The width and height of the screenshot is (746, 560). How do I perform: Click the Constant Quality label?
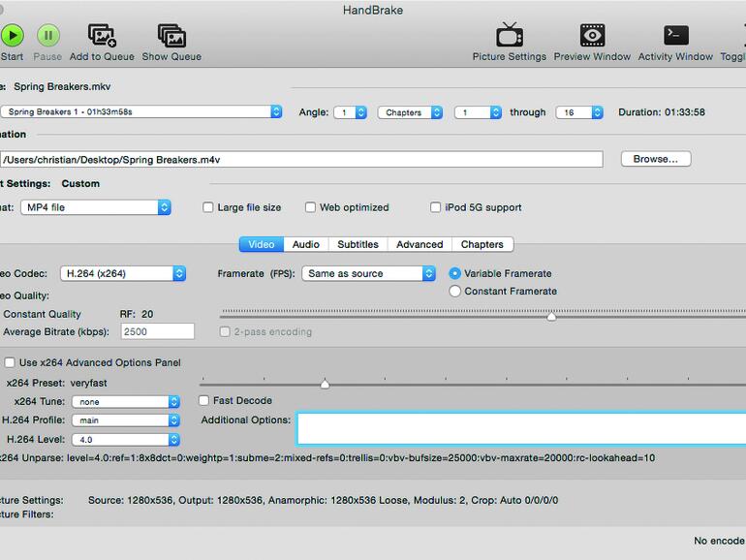43,314
